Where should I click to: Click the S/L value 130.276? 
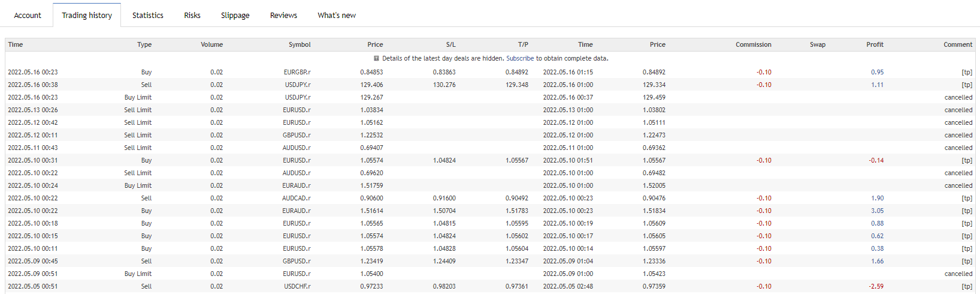tap(444, 85)
